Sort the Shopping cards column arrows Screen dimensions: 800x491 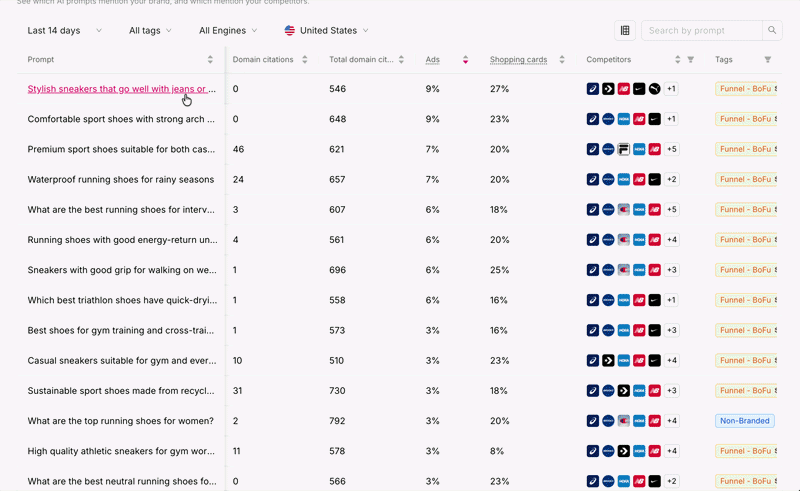pyautogui.click(x=562, y=60)
